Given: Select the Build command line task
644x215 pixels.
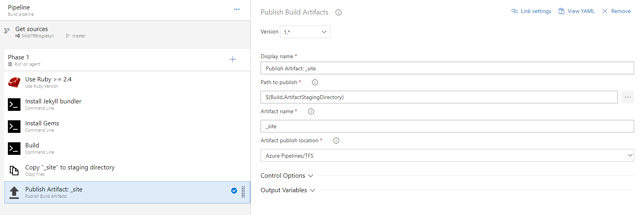Looking at the screenshot, I should click(32, 148).
